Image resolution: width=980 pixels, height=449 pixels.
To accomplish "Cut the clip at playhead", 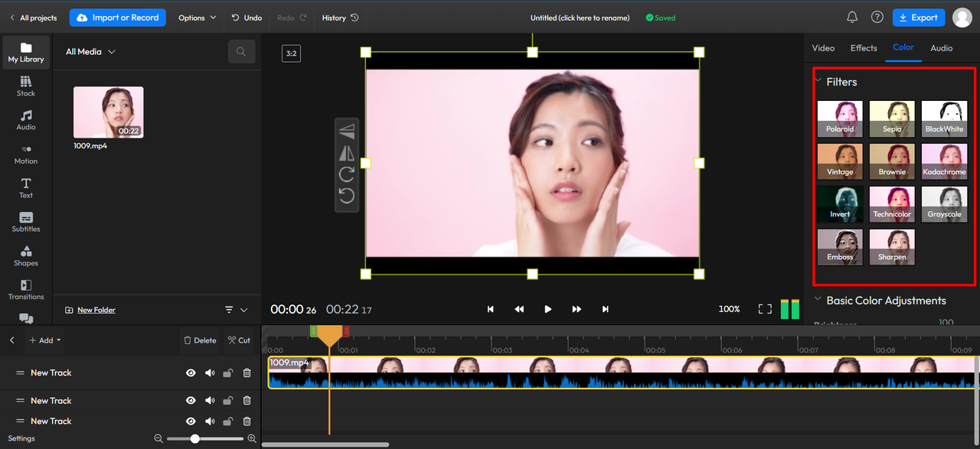I will click(x=239, y=340).
